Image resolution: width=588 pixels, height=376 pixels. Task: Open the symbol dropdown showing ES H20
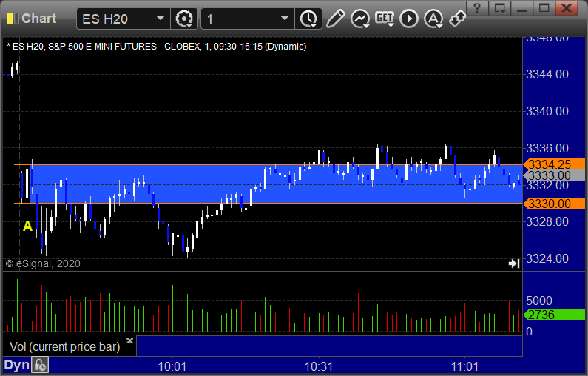pos(124,19)
